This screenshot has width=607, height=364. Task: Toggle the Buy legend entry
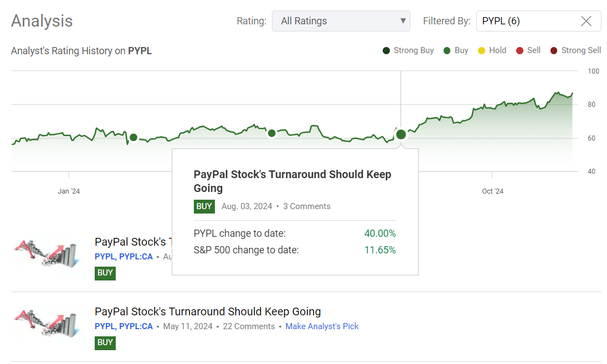point(456,50)
